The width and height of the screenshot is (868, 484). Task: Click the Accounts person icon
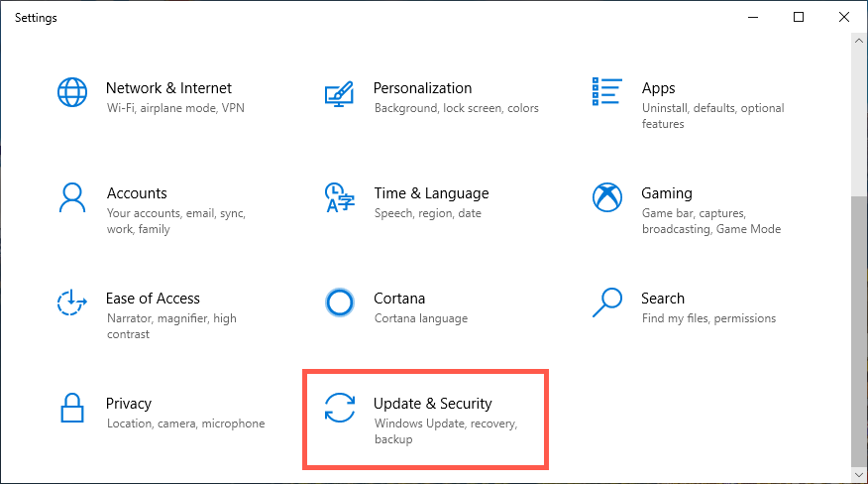[72, 197]
